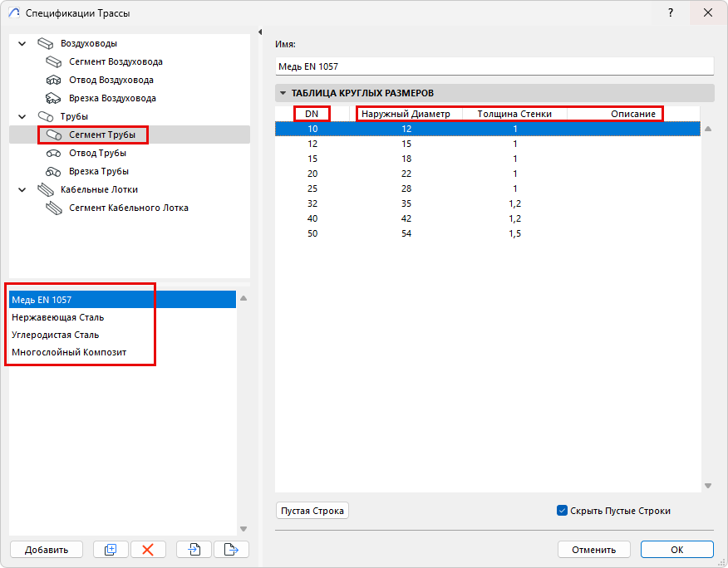Select the DN 25 table row
Screen dimensions: 728x568
coord(488,189)
